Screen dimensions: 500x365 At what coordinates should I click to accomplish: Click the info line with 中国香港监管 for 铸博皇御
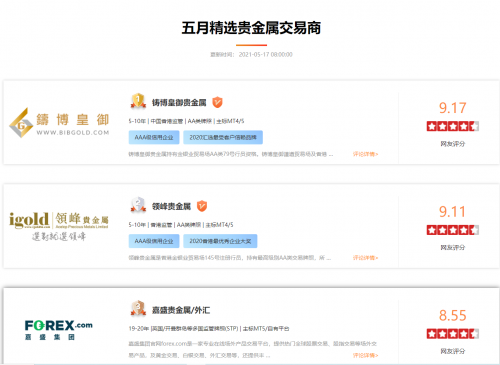pos(186,121)
